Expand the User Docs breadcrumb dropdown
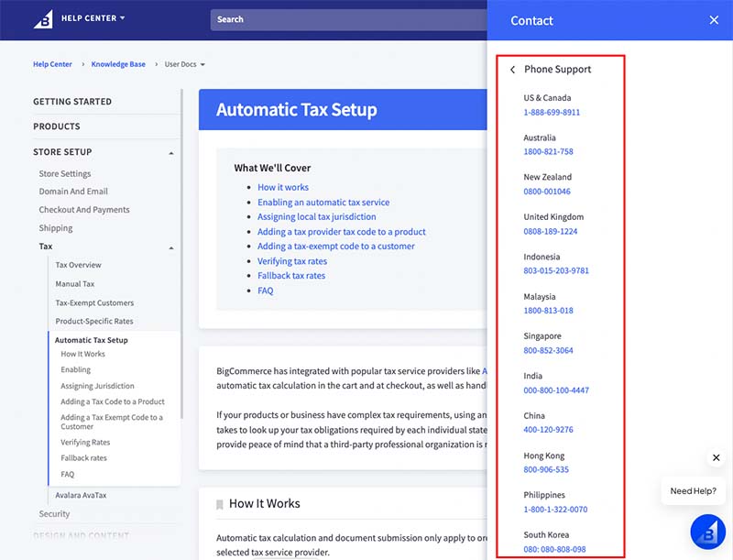Image resolution: width=733 pixels, height=560 pixels. (x=185, y=64)
